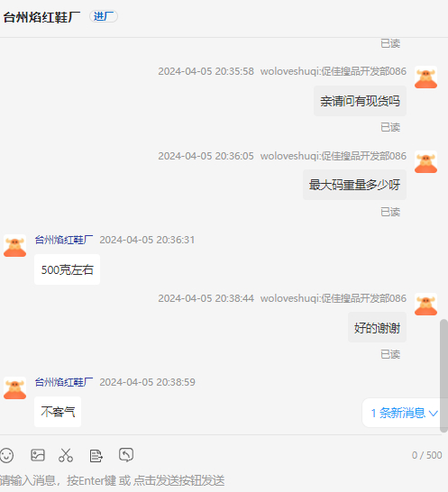
Task: Click the chat scrollbar thumb
Action: tap(443, 376)
